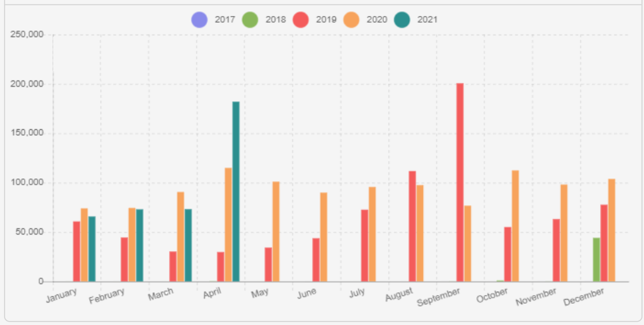Click the 100,000 y-axis value
This screenshot has height=325, width=644.
click(x=26, y=183)
